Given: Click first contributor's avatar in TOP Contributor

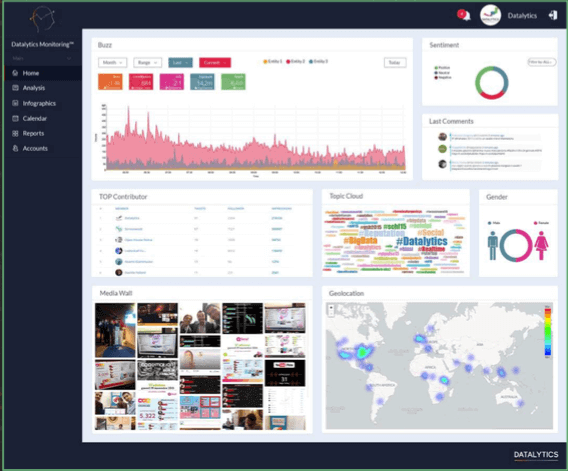Looking at the screenshot, I should (x=119, y=218).
